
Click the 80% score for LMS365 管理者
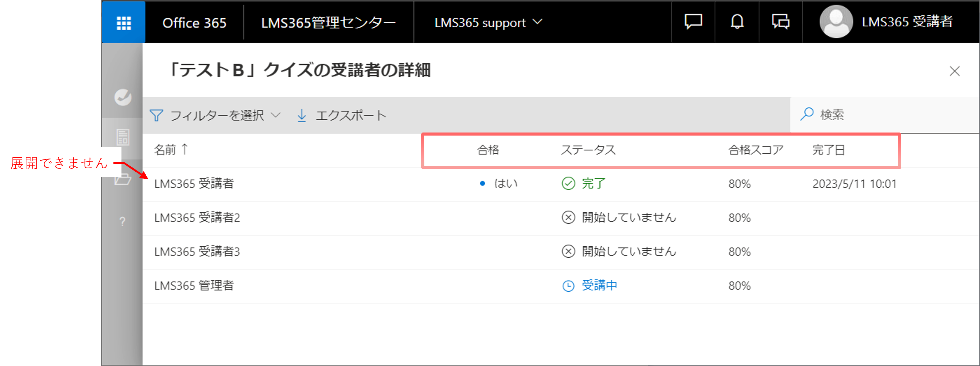pyautogui.click(x=740, y=286)
